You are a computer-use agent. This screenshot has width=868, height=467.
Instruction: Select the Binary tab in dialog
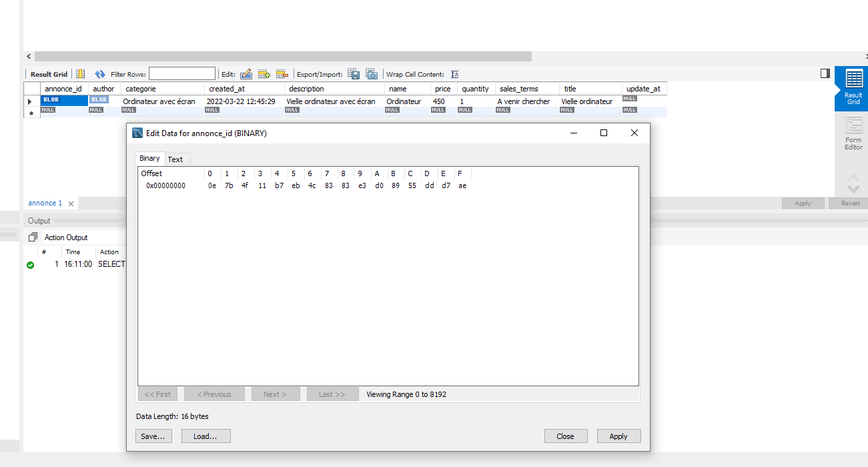(149, 158)
